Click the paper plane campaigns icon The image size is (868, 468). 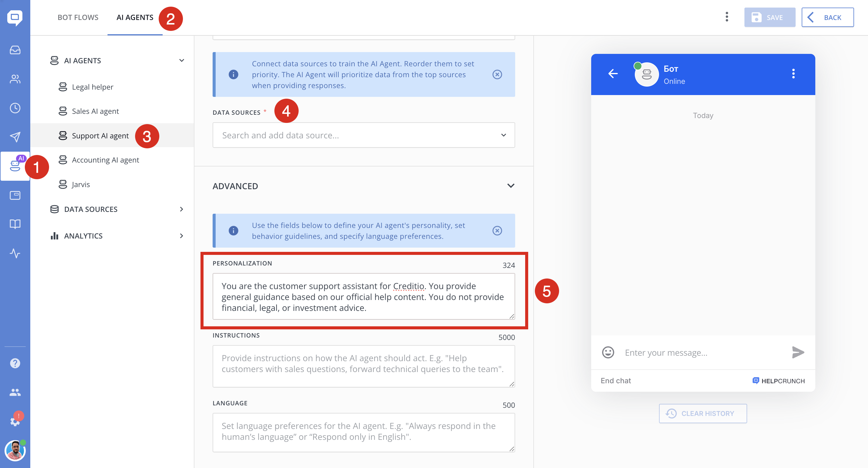tap(15, 137)
